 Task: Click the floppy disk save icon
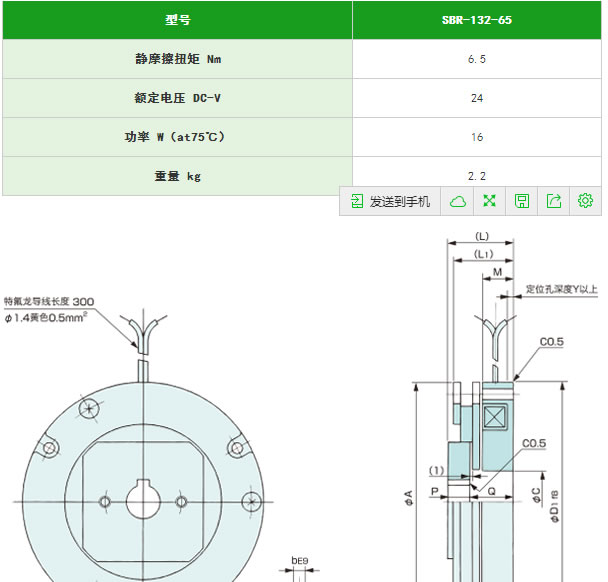[522, 201]
